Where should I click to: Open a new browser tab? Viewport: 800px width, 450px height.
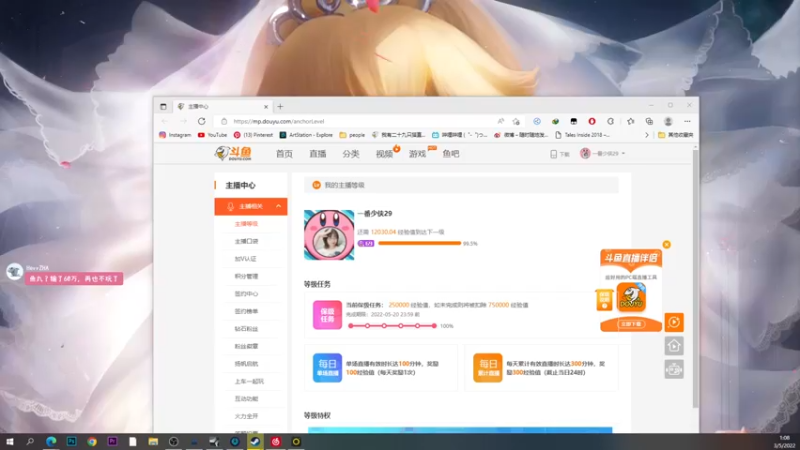[x=280, y=107]
